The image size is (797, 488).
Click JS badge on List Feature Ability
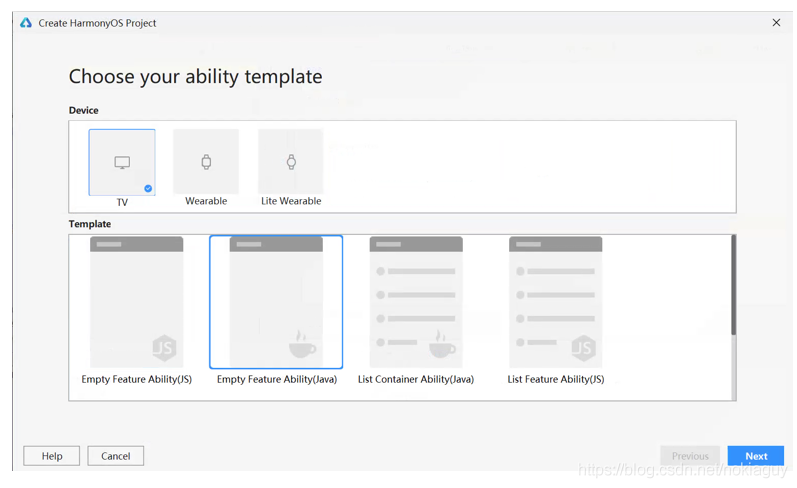[x=583, y=348]
